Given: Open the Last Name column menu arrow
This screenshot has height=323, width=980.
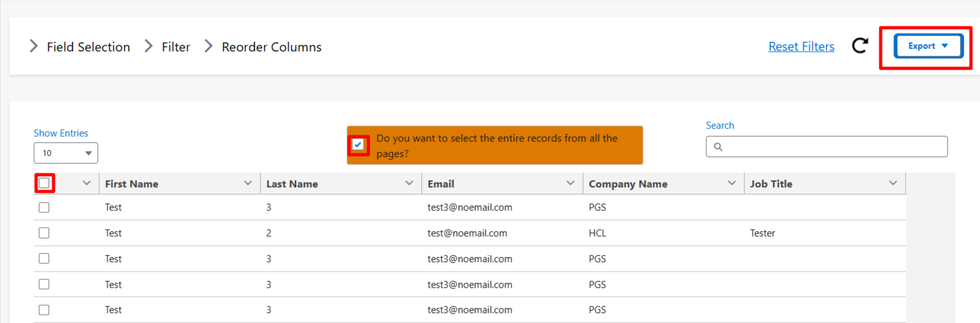Looking at the screenshot, I should pyautogui.click(x=409, y=184).
